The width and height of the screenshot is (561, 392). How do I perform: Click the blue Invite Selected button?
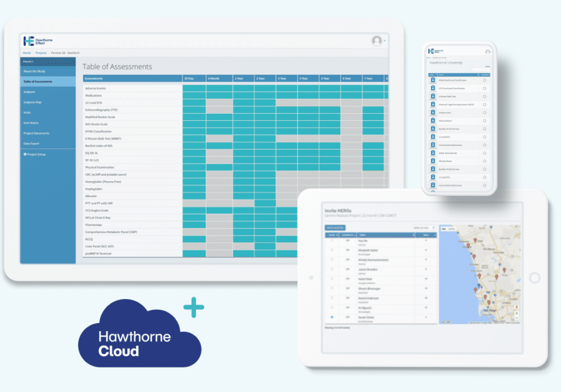click(x=335, y=228)
